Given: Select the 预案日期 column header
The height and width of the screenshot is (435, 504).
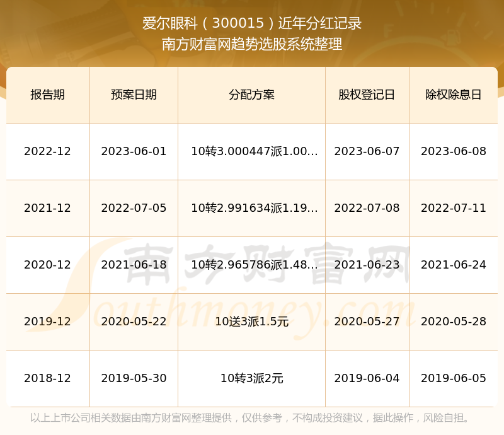Looking at the screenshot, I should click(134, 95).
